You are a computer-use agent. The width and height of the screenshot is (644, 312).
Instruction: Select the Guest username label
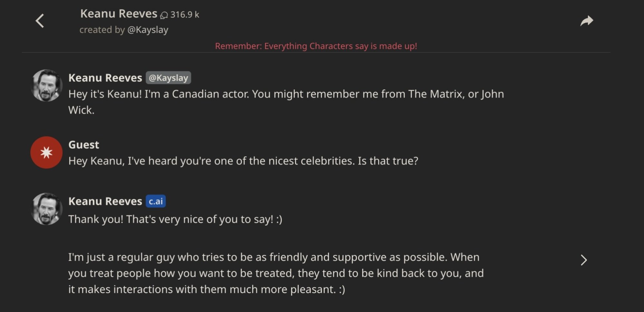83,145
